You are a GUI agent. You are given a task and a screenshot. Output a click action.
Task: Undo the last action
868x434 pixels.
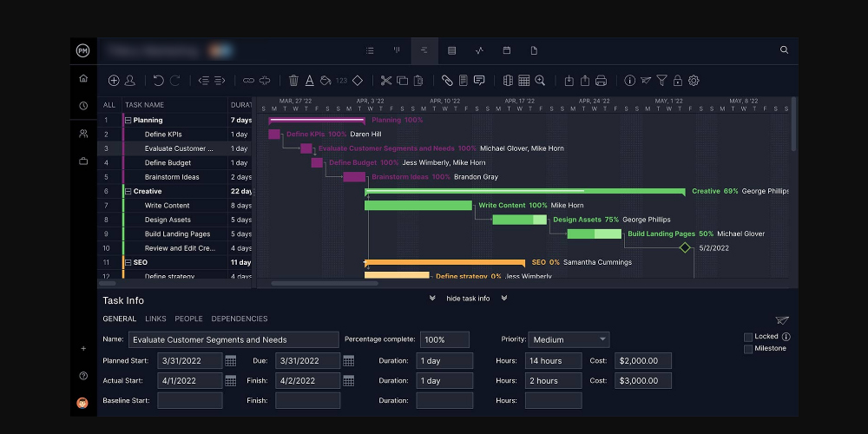click(158, 81)
